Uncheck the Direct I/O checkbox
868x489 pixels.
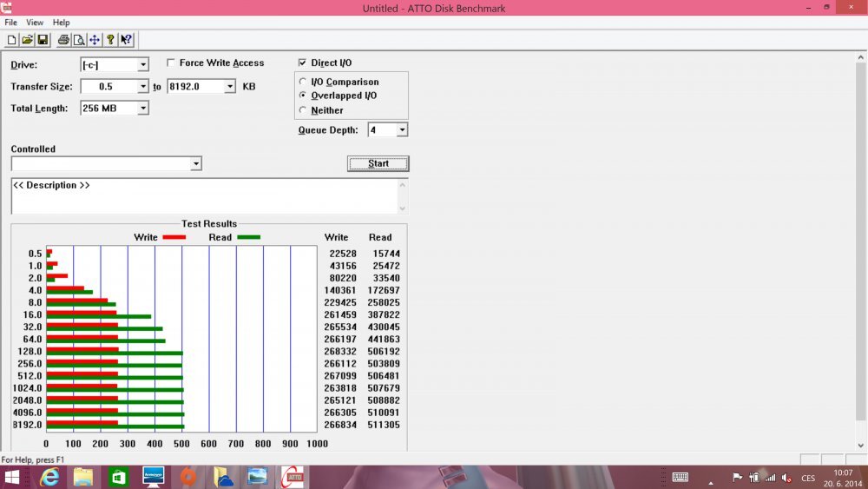click(302, 63)
